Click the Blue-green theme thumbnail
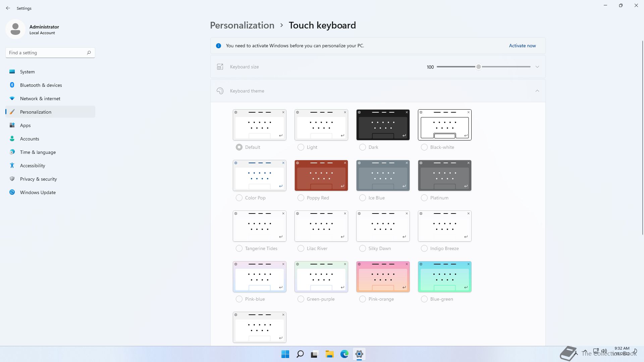 coord(445,277)
